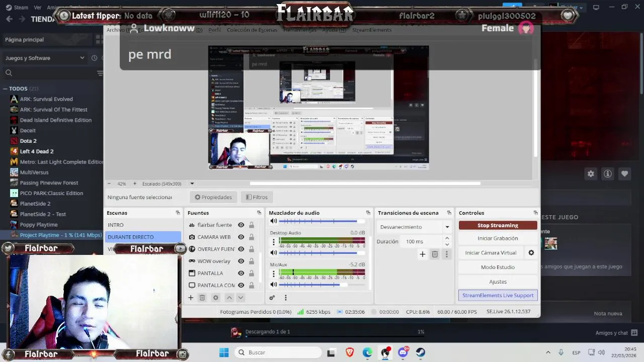
Task: Open StreamElements menu in OBS
Action: point(372,30)
